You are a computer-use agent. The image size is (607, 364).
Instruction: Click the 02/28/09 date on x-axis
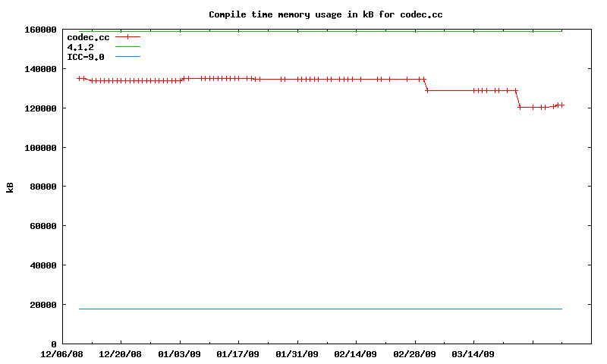pos(415,354)
